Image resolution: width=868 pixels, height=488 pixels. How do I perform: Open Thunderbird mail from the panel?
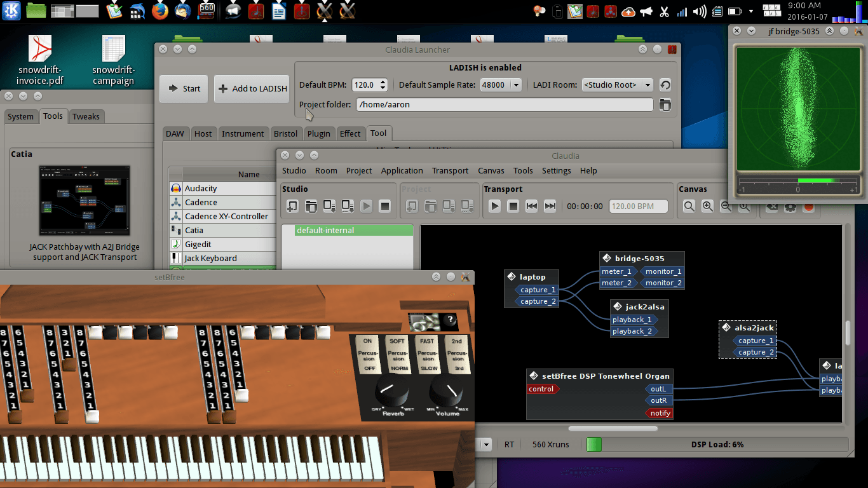pyautogui.click(x=182, y=11)
